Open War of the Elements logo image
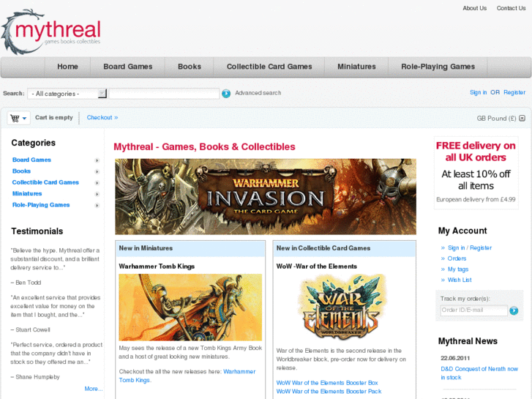The image size is (532, 399). pyautogui.click(x=342, y=307)
